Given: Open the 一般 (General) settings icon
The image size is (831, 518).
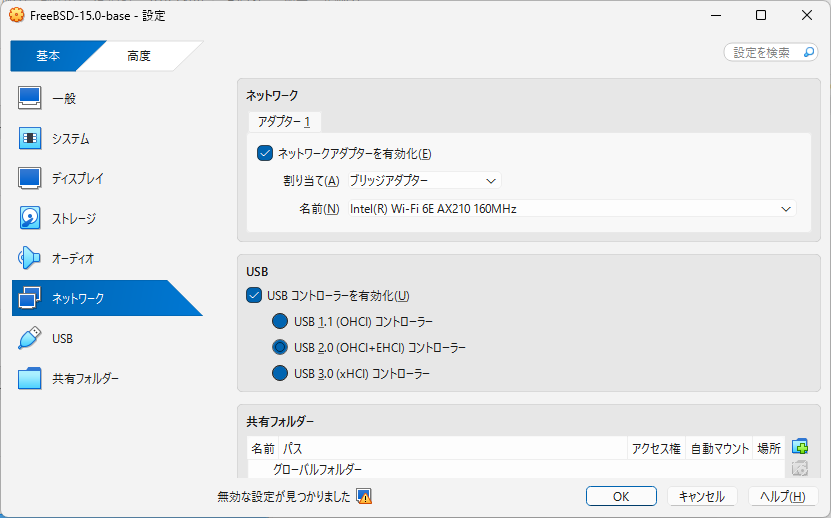Looking at the screenshot, I should pyautogui.click(x=29, y=98).
